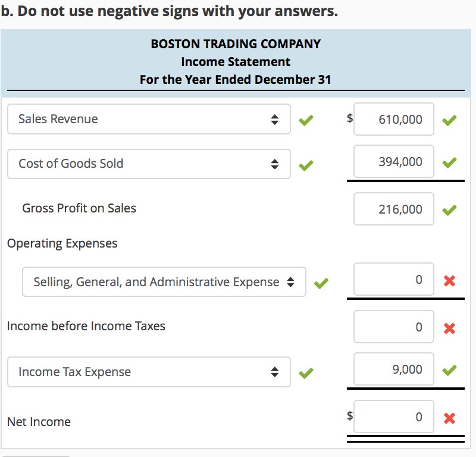Click the Income before Income Taxes amount field
Viewport: 476px width, 457px height.
(394, 327)
